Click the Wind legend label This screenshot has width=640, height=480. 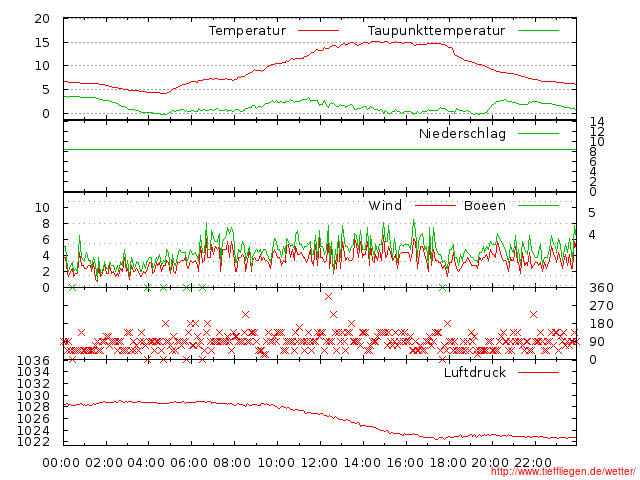385,205
